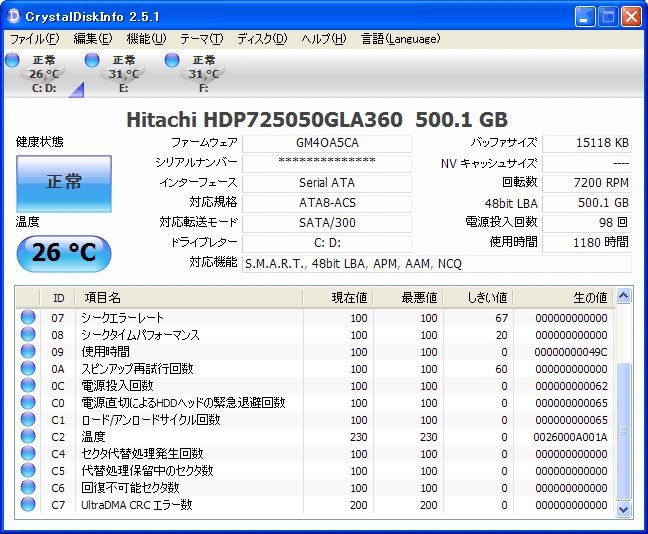The height and width of the screenshot is (534, 648).
Task: Select the F: drive status orb
Action: coord(172,62)
